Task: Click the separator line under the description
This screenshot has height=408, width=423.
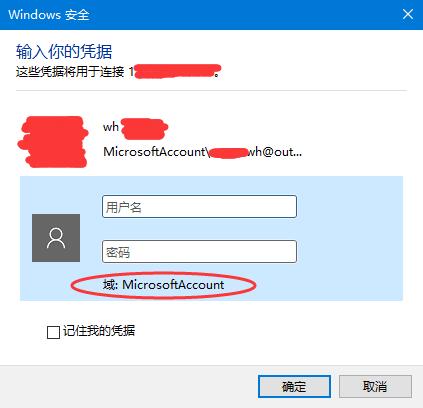Action: [211, 90]
